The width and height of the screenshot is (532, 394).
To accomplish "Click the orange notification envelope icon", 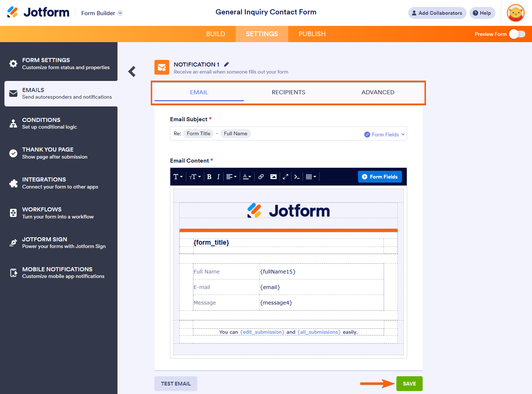I will (162, 67).
